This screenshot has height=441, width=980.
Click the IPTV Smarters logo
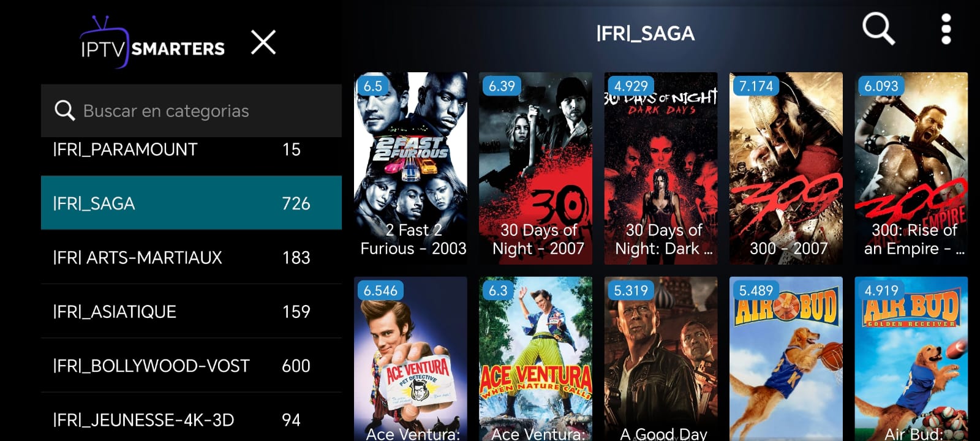(153, 42)
